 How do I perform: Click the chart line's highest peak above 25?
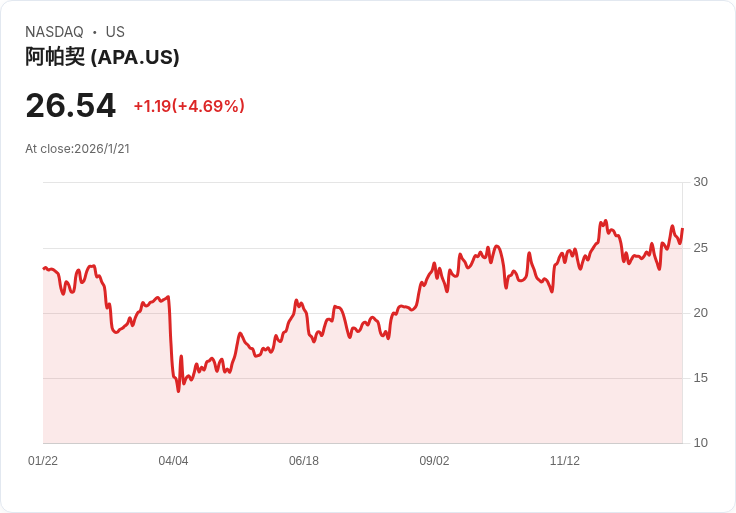pyautogui.click(x=605, y=221)
